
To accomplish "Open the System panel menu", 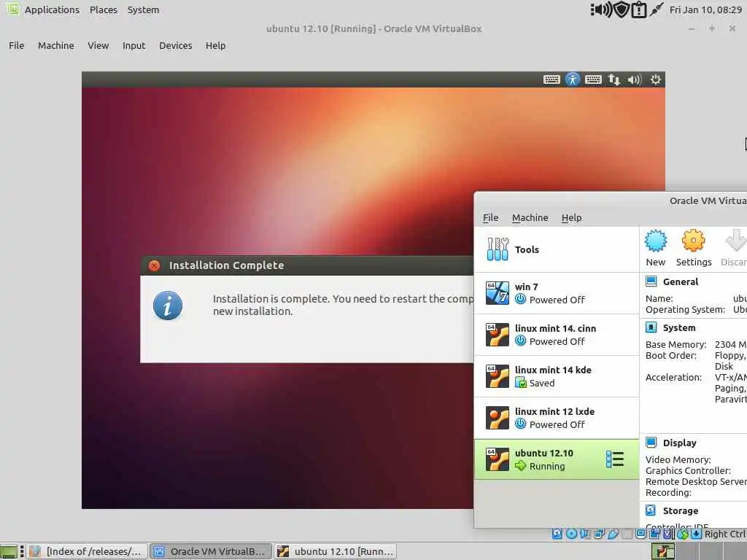I will (x=144, y=9).
